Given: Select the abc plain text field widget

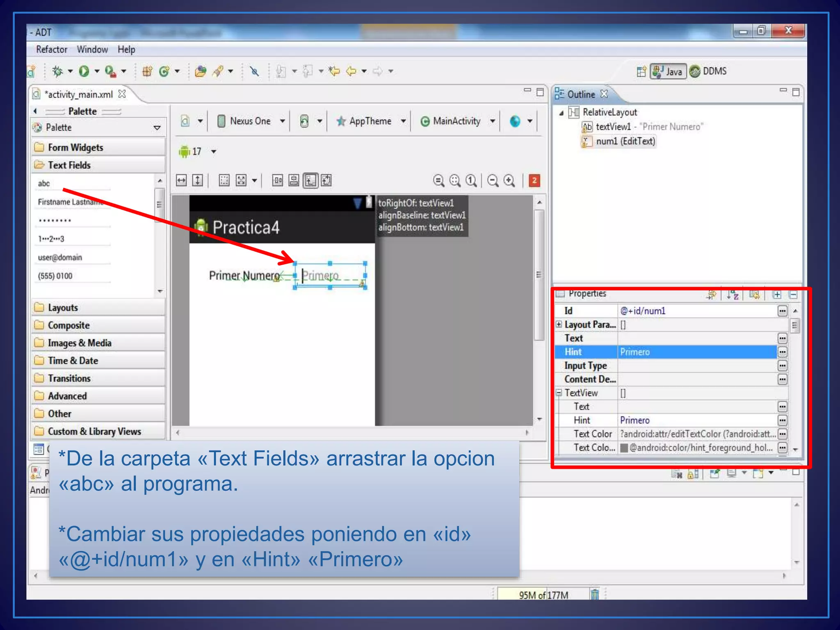Looking at the screenshot, I should 74,184.
